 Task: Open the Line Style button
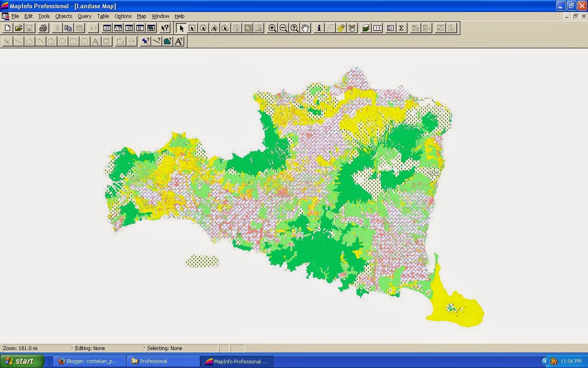(x=156, y=41)
